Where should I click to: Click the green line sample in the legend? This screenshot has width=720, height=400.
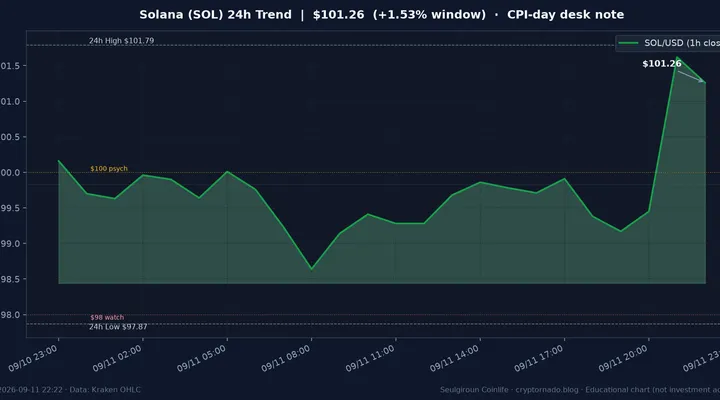[x=628, y=43]
